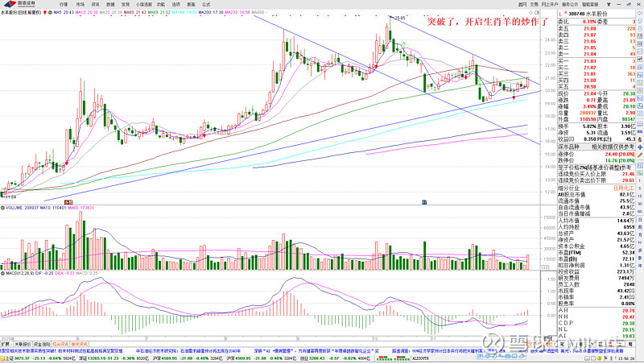Screen dimensions: 644x364
Task: Click the 相关数据仅供参考 header
Action: [613, 147]
